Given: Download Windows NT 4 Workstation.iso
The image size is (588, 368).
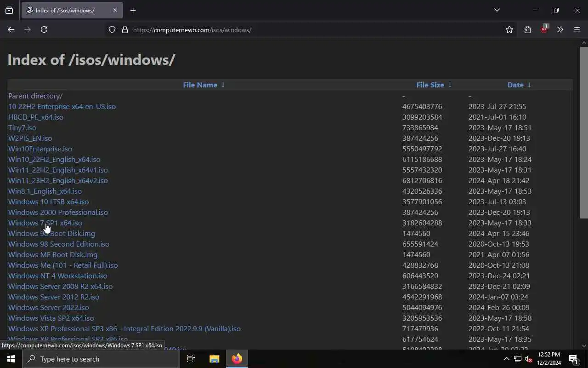Looking at the screenshot, I should point(58,276).
